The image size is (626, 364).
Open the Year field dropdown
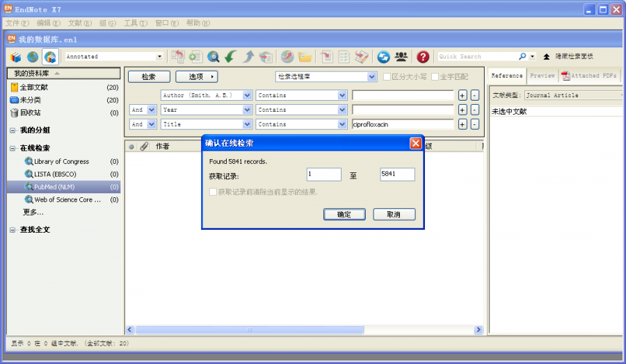pyautogui.click(x=247, y=110)
